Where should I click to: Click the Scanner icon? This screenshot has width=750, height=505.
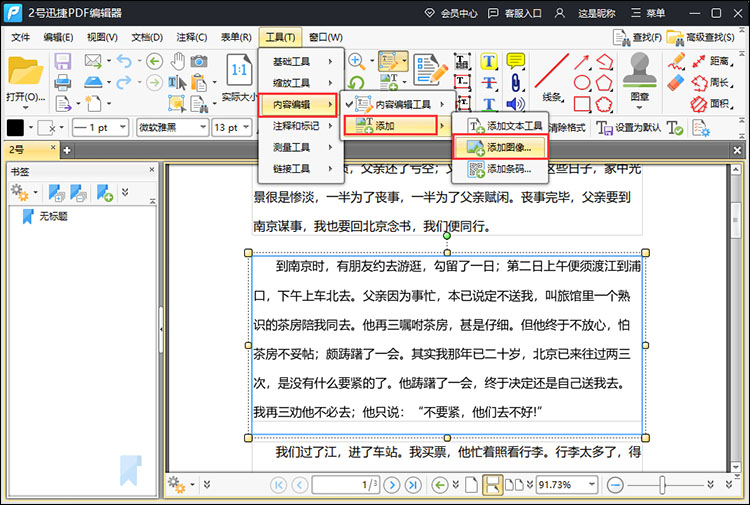(93, 82)
